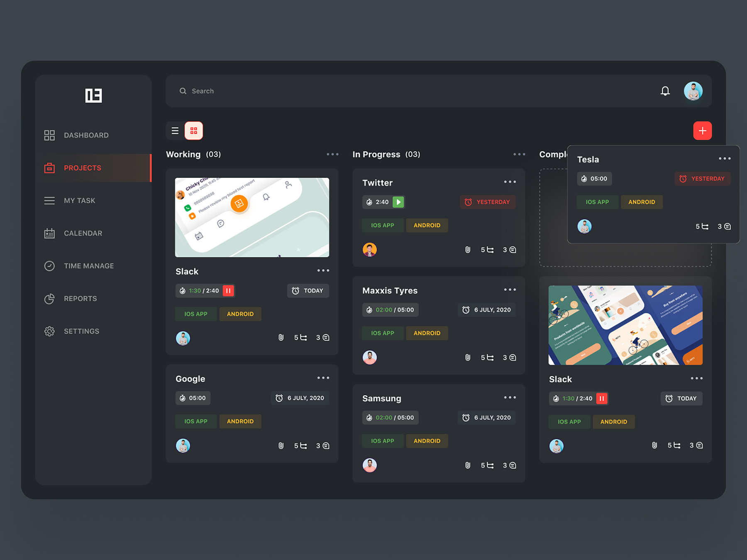This screenshot has height=560, width=747.
Task: Click TODAY due date on Working Slack card
Action: point(308,291)
